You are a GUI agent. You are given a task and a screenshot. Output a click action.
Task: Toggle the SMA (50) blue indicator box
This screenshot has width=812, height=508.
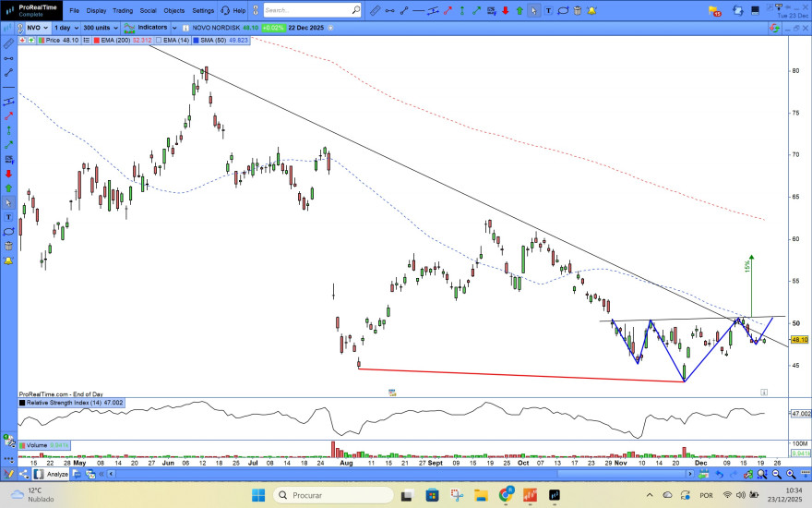click(196, 40)
